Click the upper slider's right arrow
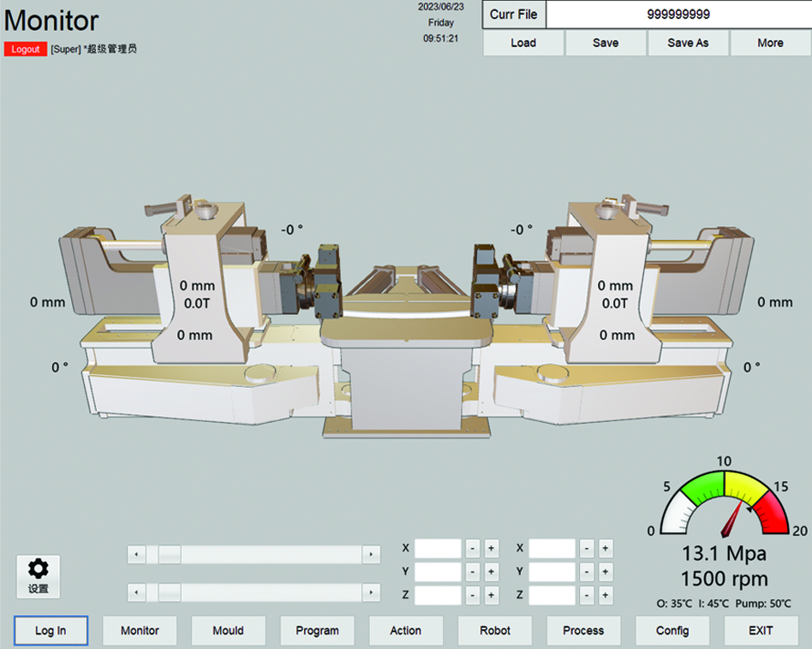 (371, 554)
